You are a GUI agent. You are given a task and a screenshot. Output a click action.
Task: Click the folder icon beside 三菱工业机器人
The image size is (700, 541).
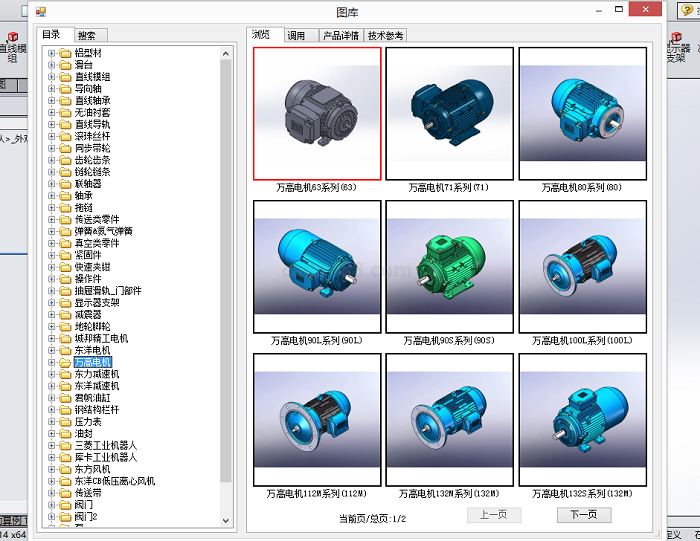pyautogui.click(x=66, y=445)
